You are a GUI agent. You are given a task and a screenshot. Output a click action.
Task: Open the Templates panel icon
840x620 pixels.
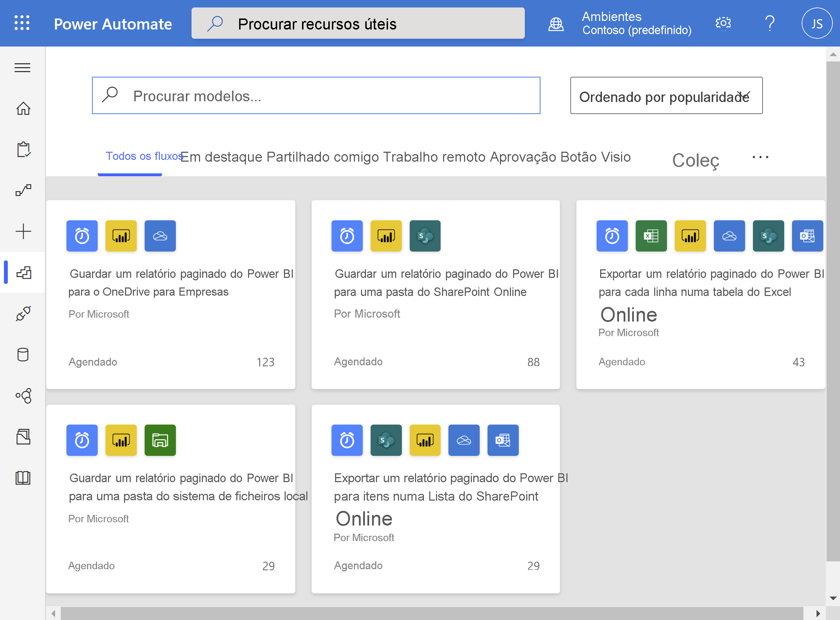[x=23, y=273]
